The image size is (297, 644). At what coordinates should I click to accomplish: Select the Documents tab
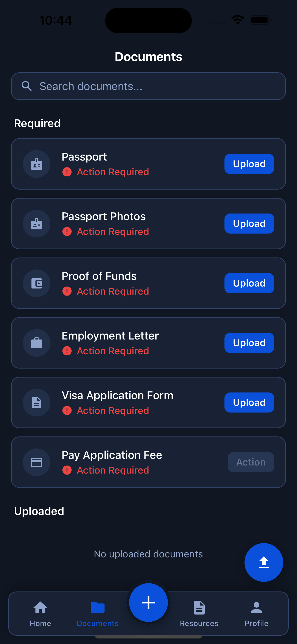[97, 614]
